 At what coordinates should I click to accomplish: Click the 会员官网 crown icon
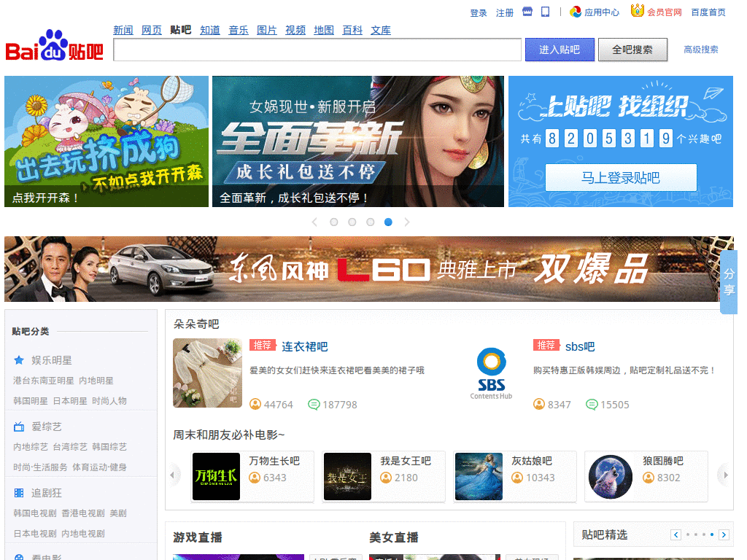click(x=637, y=11)
